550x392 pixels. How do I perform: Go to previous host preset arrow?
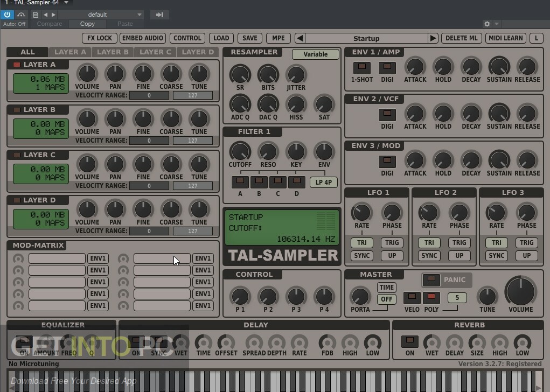[45, 15]
